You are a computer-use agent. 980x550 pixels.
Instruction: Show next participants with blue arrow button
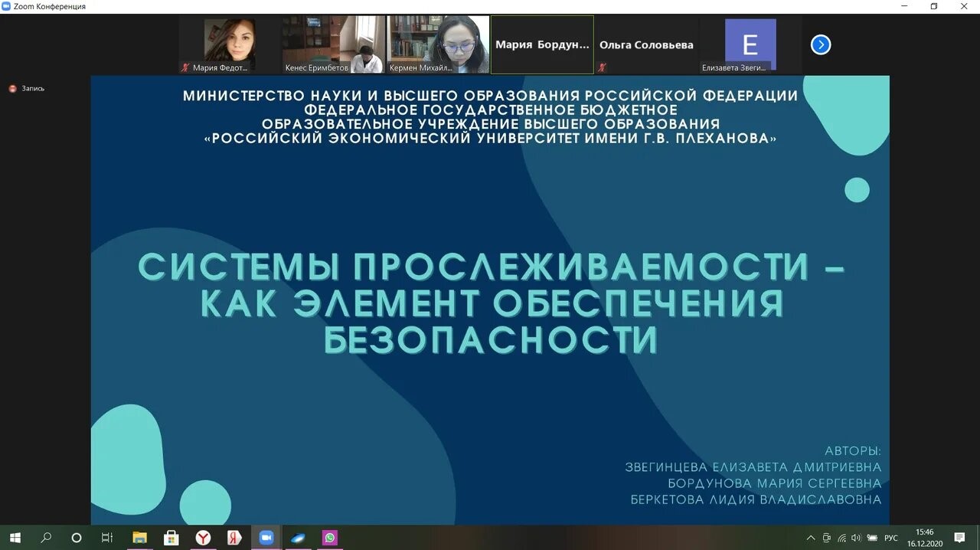pos(820,45)
